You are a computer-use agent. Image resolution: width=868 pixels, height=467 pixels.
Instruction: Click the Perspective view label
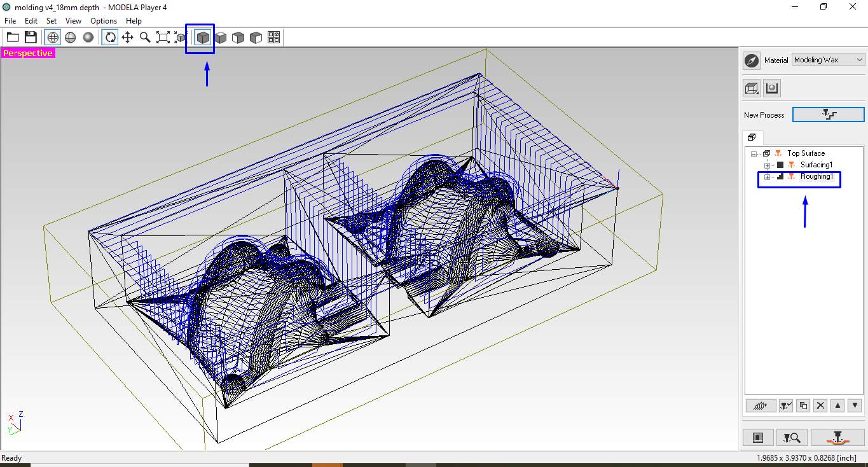coord(28,53)
